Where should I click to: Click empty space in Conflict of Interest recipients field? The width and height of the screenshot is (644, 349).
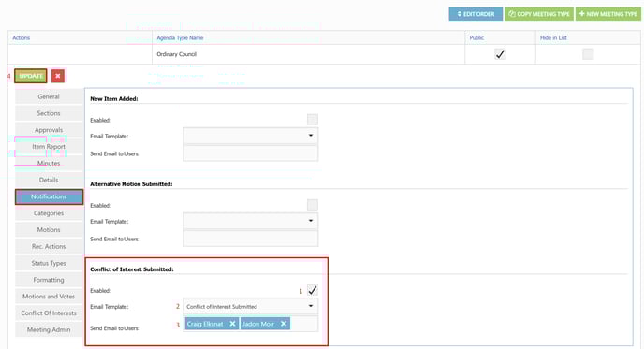point(304,324)
